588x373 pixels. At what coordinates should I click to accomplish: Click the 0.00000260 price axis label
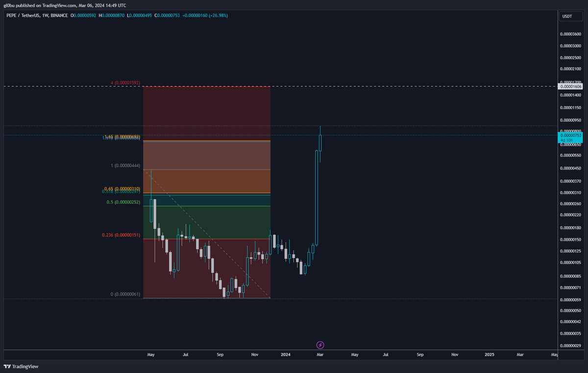[571, 204]
